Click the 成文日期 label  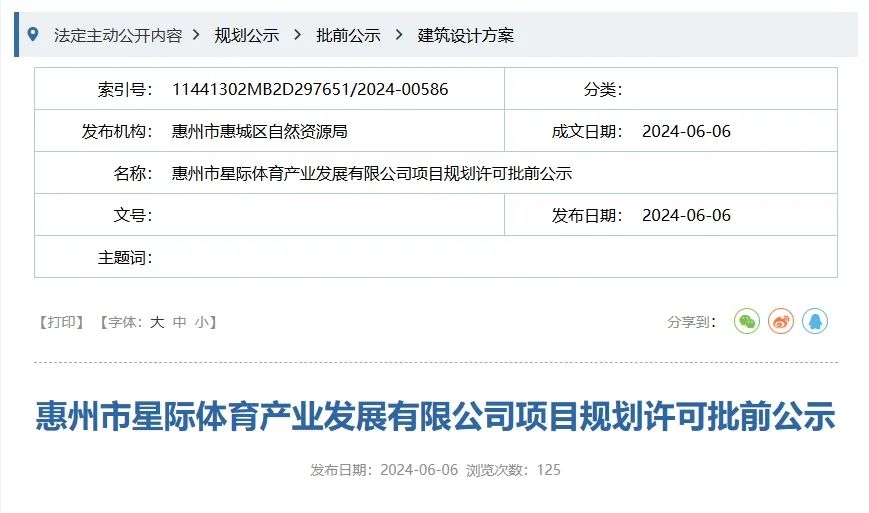point(587,131)
